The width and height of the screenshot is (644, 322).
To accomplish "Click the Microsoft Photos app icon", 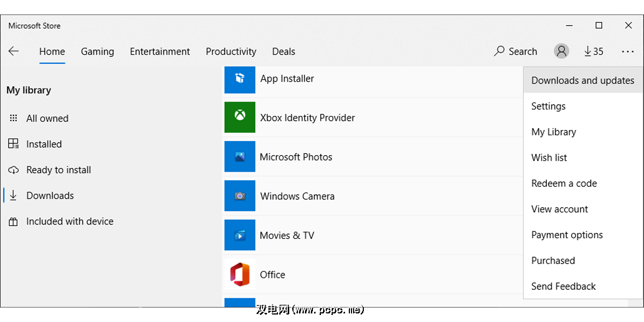I will pyautogui.click(x=240, y=157).
